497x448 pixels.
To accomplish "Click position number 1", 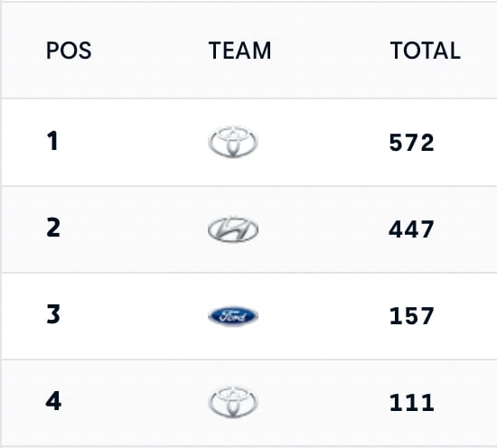I will (x=52, y=141).
